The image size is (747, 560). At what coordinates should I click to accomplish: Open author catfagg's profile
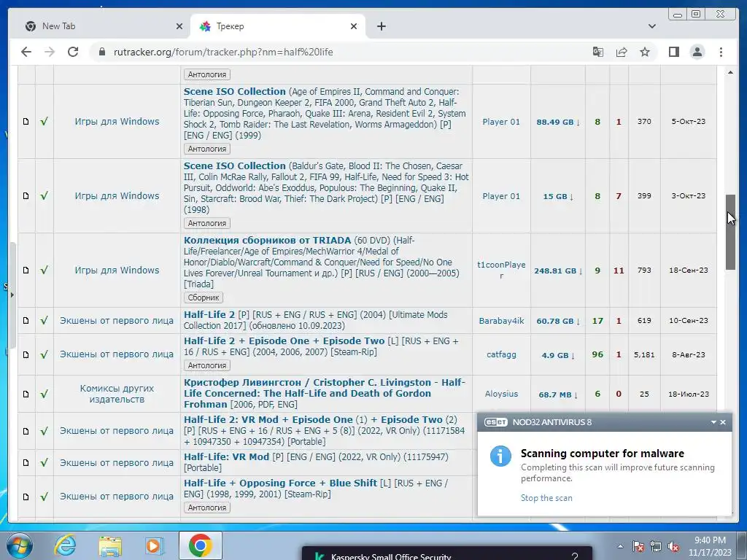click(501, 354)
